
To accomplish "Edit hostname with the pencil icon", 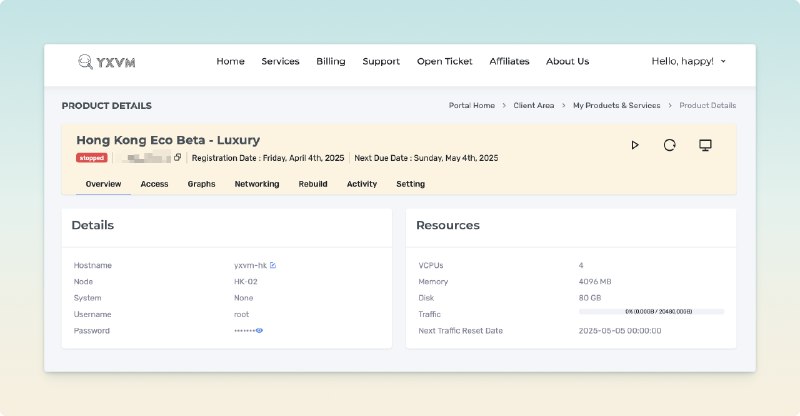I will pyautogui.click(x=273, y=265).
